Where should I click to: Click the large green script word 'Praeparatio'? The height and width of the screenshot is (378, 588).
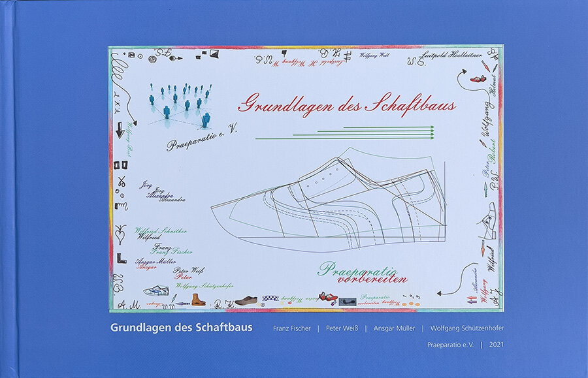pos(357,269)
